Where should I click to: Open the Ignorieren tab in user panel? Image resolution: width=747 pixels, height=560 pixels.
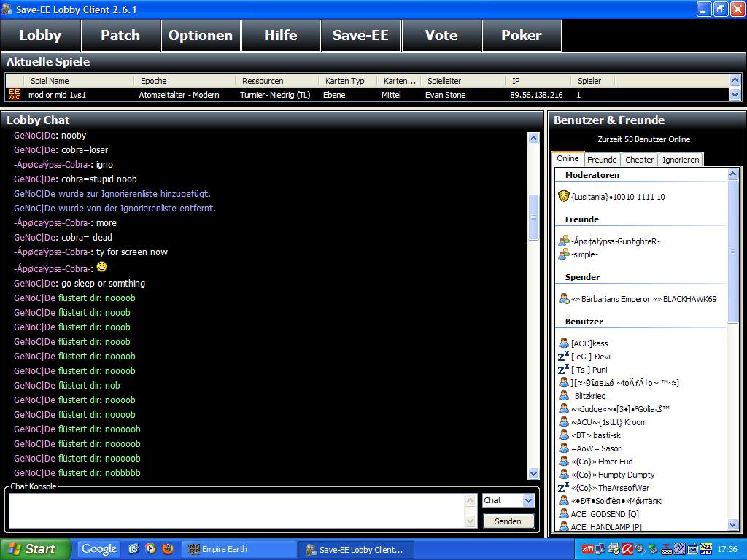click(x=681, y=160)
